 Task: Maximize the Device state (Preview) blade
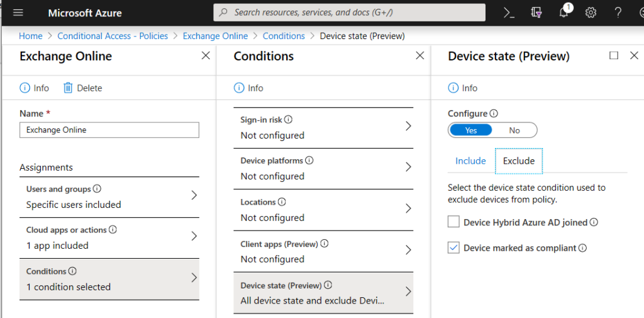click(x=614, y=55)
